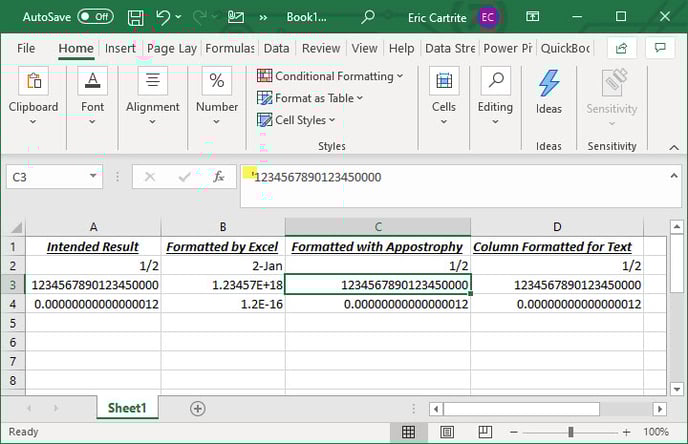The height and width of the screenshot is (444, 688).
Task: Click the Share icon button
Action: [x=621, y=48]
